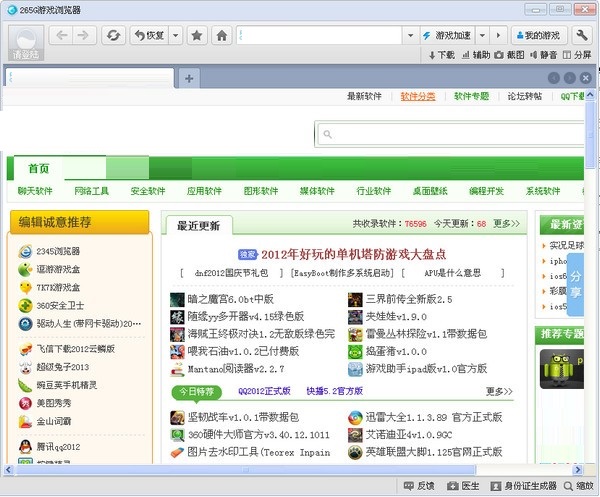Click the 截图 screenshot tool
This screenshot has height=497, width=600.
[x=509, y=55]
